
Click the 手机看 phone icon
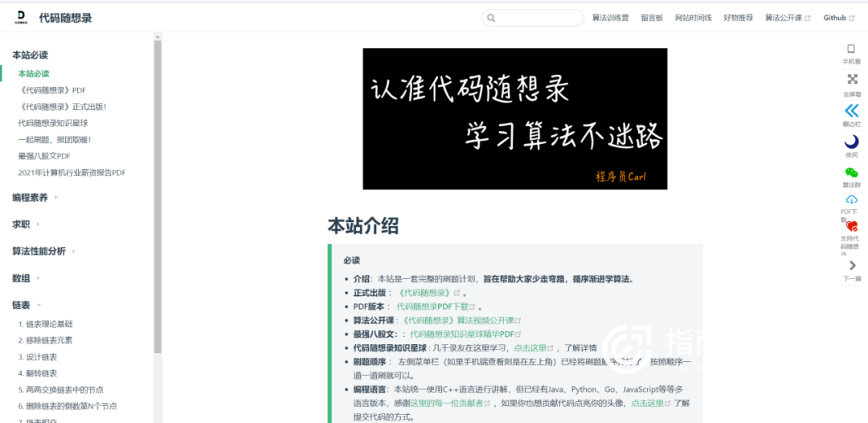(851, 49)
